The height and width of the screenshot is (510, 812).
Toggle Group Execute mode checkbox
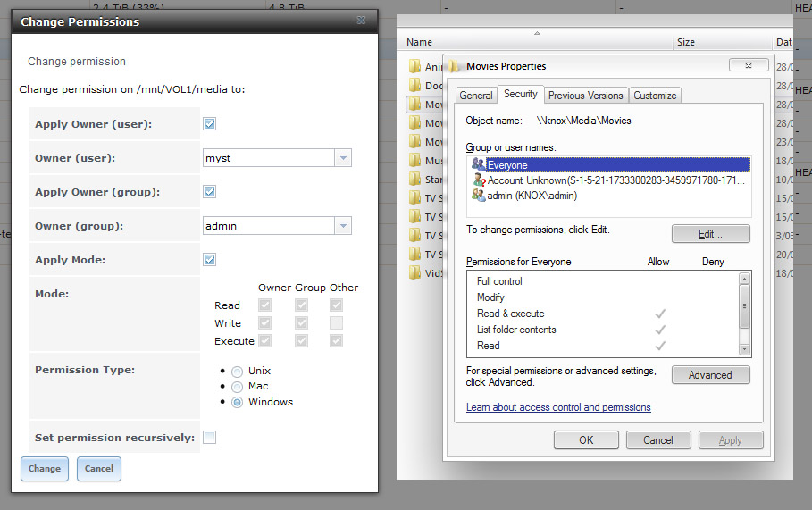(301, 340)
